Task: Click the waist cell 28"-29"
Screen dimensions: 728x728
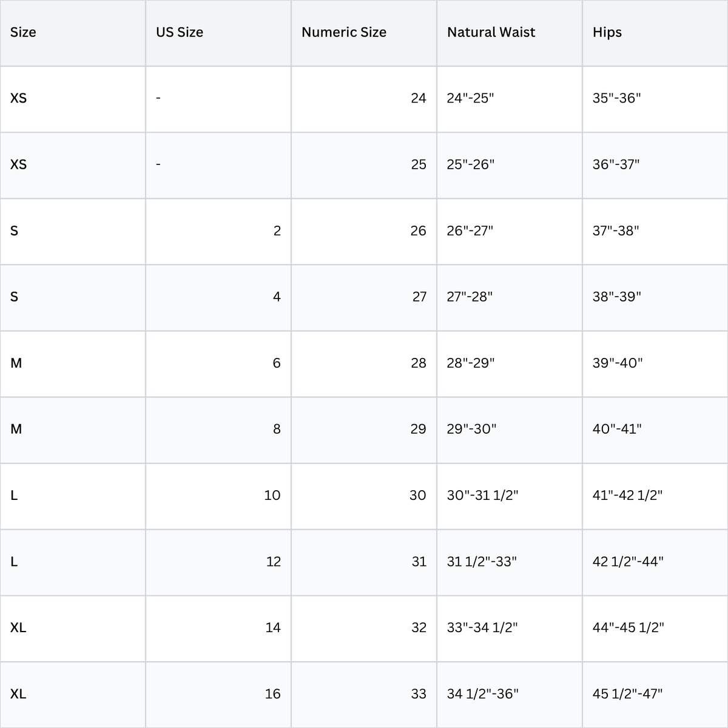Action: (510, 363)
